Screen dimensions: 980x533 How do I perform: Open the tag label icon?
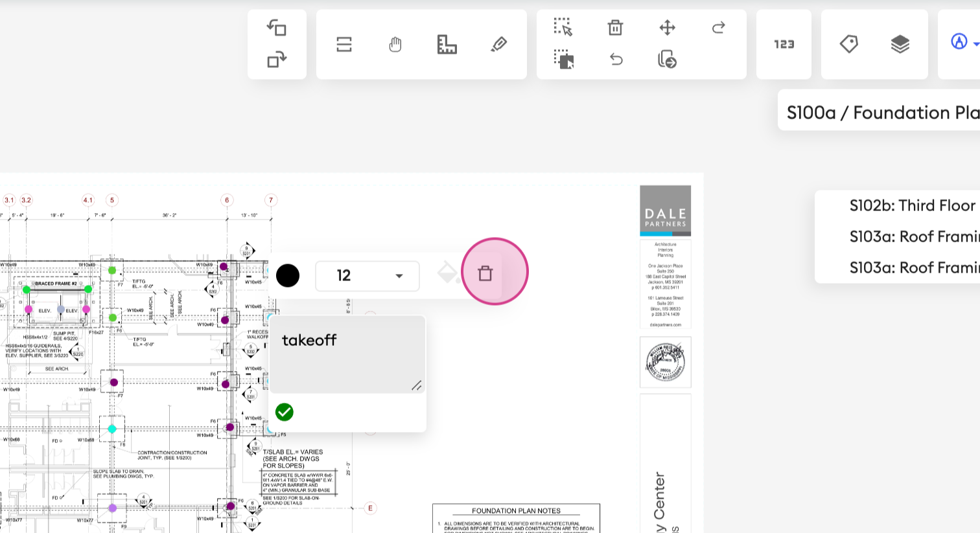(848, 44)
